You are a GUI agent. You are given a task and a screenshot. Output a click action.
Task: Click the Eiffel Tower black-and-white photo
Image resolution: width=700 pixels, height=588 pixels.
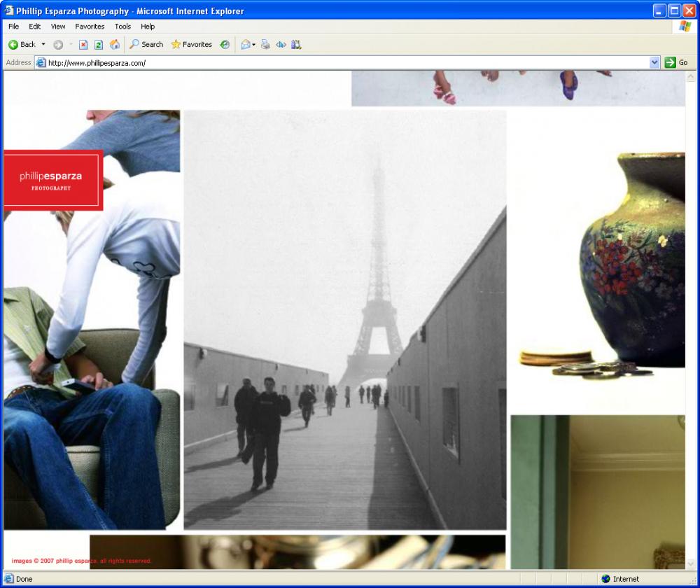coord(344,319)
